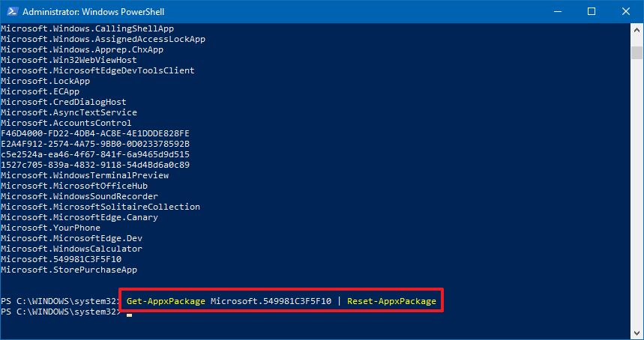This screenshot has height=340, width=644.
Task: Click the scrollbar up arrow
Action: coord(637,30)
